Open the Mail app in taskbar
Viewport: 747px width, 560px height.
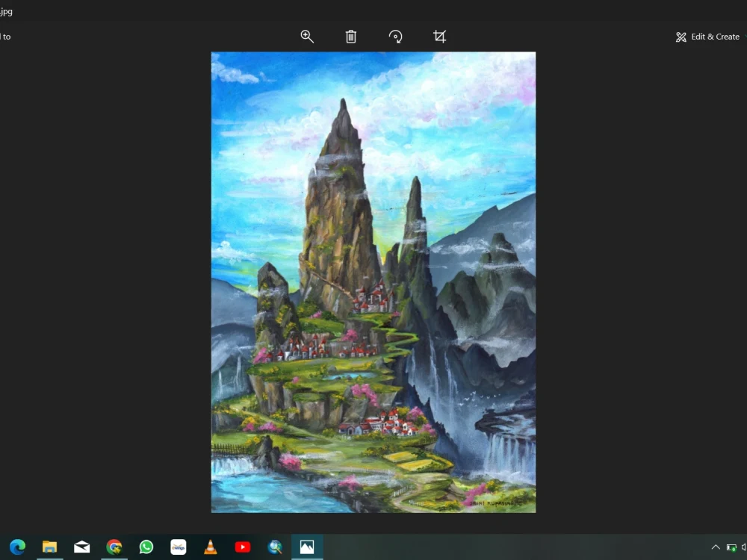(x=82, y=547)
